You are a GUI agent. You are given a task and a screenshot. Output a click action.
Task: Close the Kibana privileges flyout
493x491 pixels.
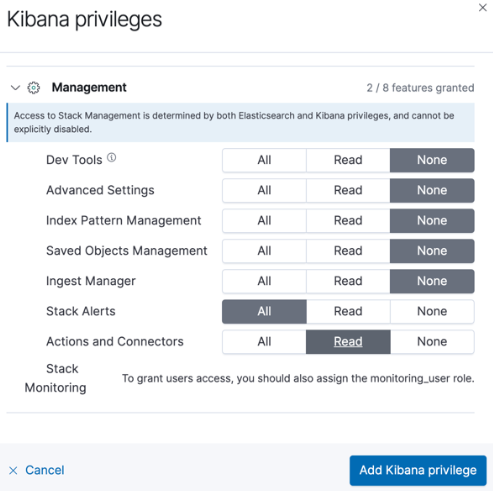pos(483,7)
